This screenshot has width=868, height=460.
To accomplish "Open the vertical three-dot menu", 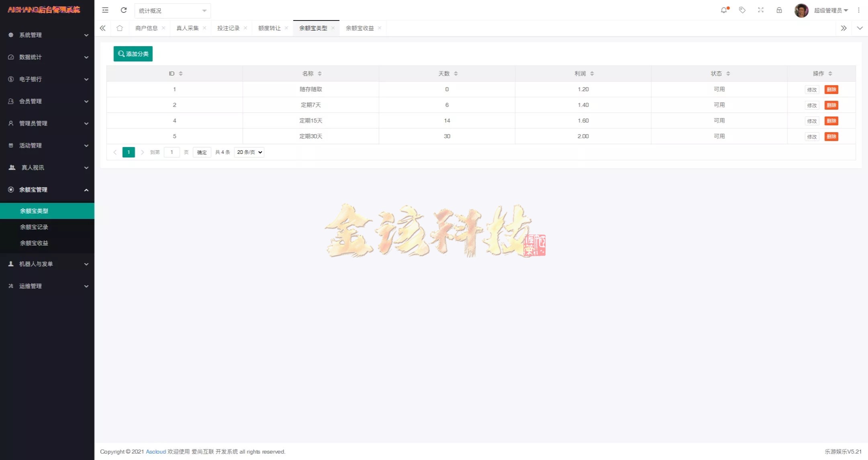I will pyautogui.click(x=859, y=10).
